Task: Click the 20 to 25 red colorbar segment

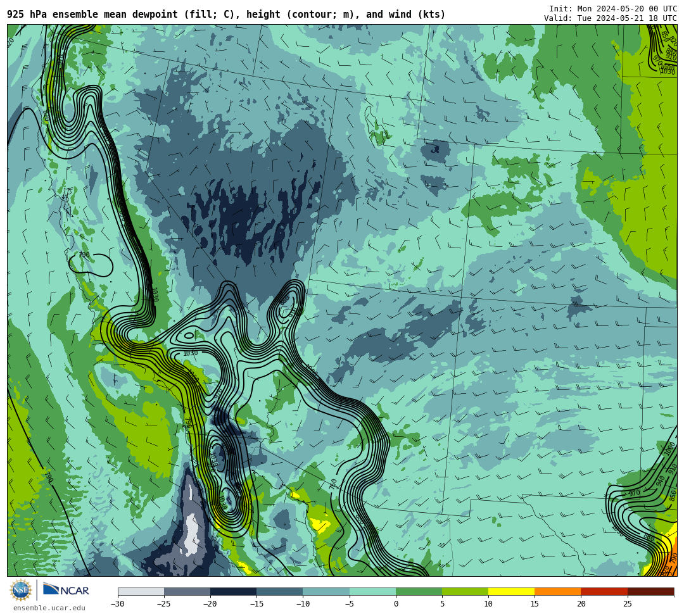Action: (604, 591)
